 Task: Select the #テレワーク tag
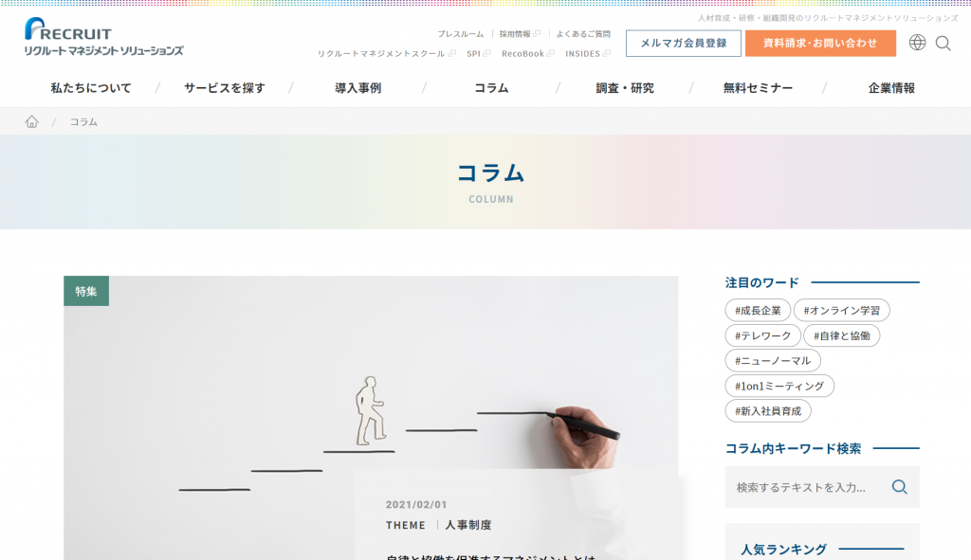(762, 335)
